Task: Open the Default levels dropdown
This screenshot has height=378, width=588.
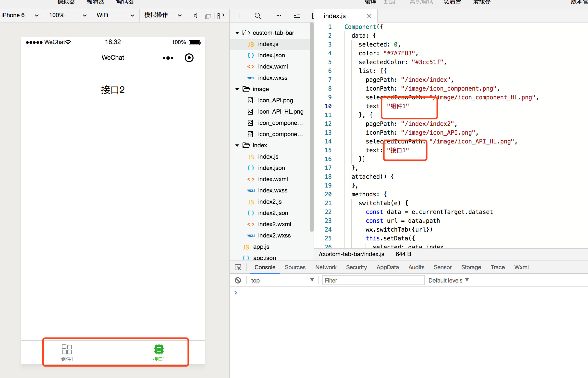Action: (x=449, y=280)
